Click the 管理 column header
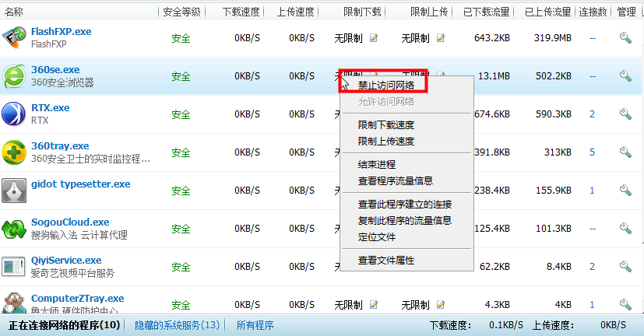The width and height of the screenshot is (644, 336). click(x=626, y=12)
